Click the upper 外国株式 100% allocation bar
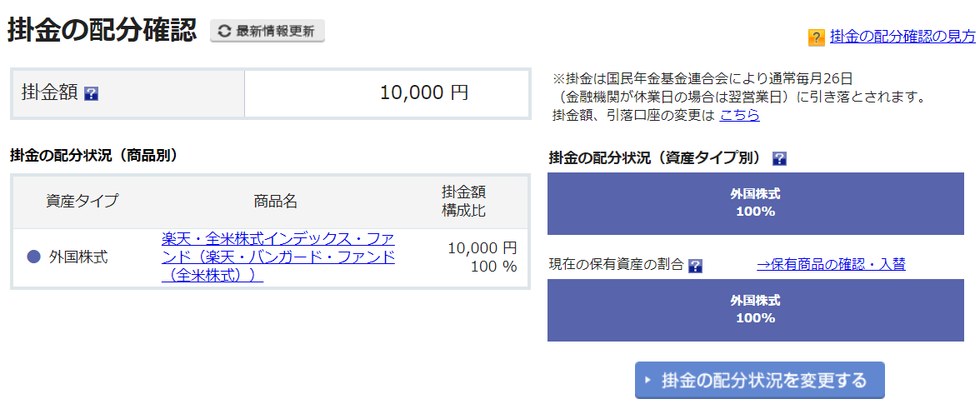980x419 pixels. coord(756,203)
